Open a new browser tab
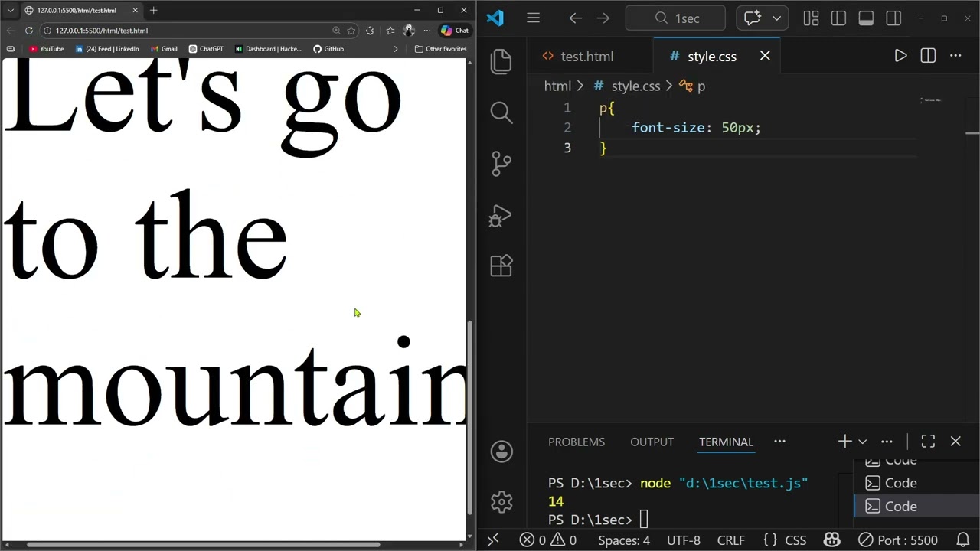 pos(153,11)
